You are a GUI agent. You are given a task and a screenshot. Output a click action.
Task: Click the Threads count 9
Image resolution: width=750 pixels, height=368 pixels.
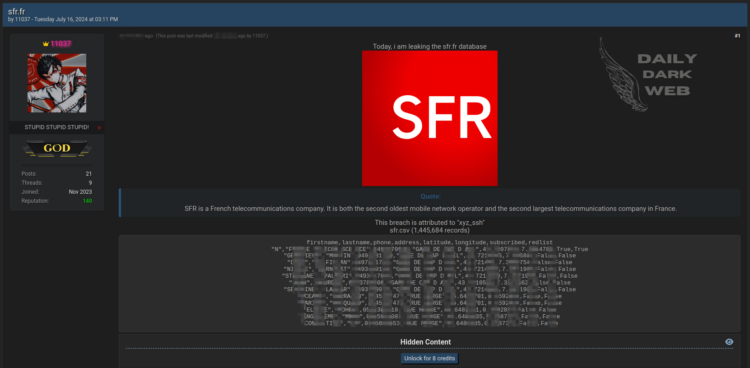(x=90, y=183)
